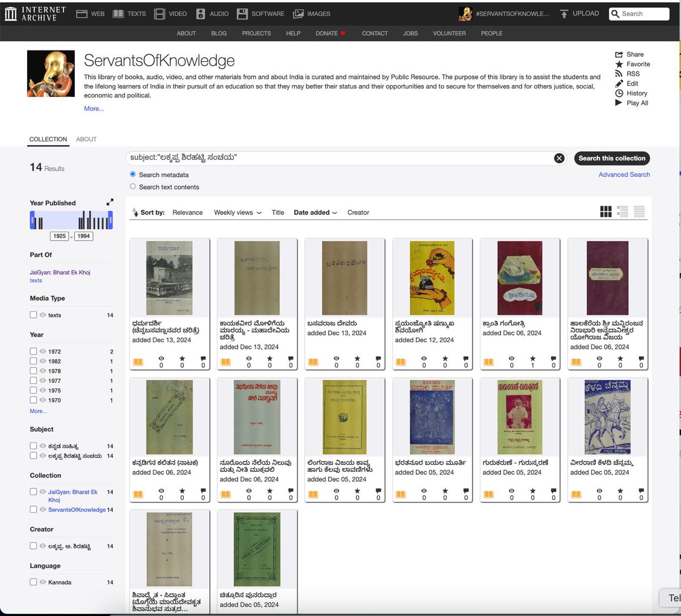Check the Kannada language checkbox
Image resolution: width=681 pixels, height=616 pixels.
tap(33, 582)
